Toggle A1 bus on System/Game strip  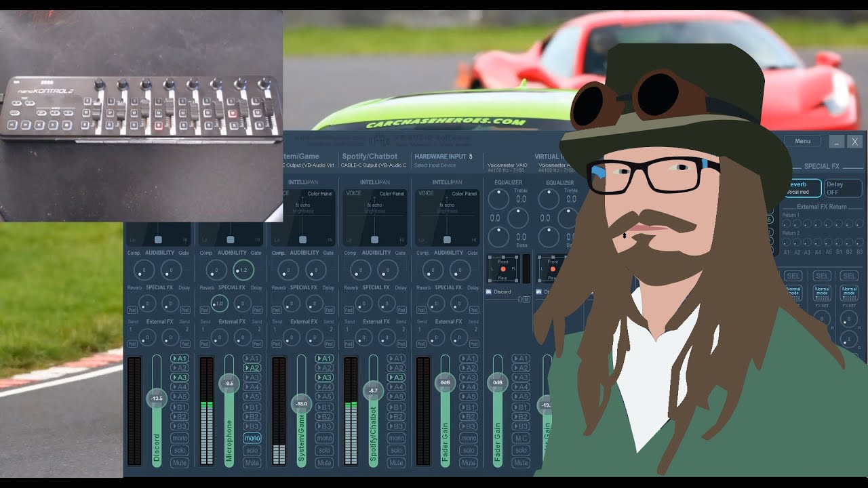click(x=324, y=359)
